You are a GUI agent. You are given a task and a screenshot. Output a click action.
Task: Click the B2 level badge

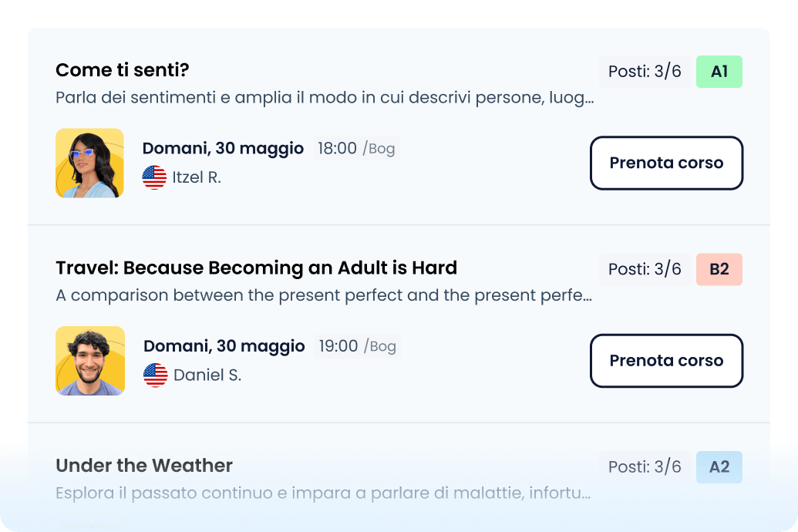[x=719, y=269]
